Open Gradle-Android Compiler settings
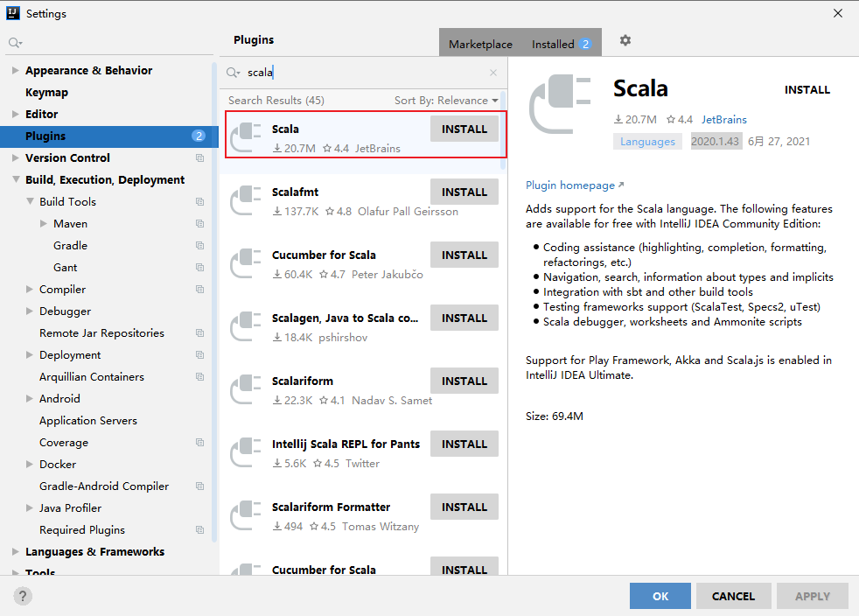 104,486
